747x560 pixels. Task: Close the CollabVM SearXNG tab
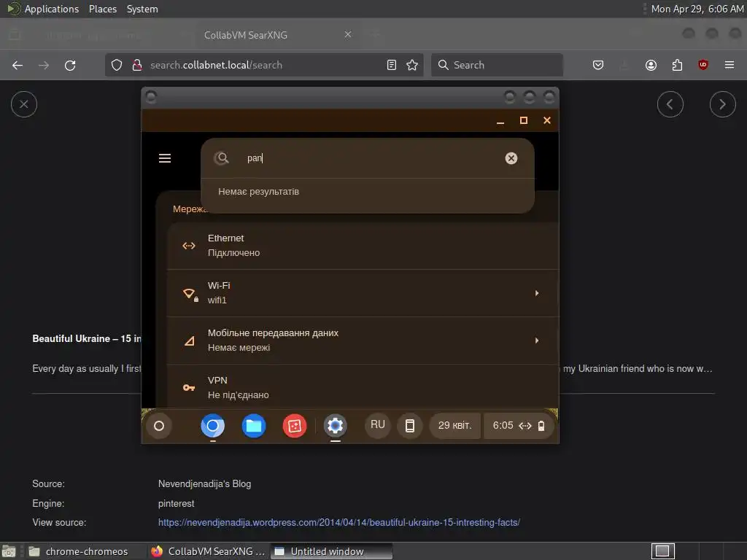348,35
